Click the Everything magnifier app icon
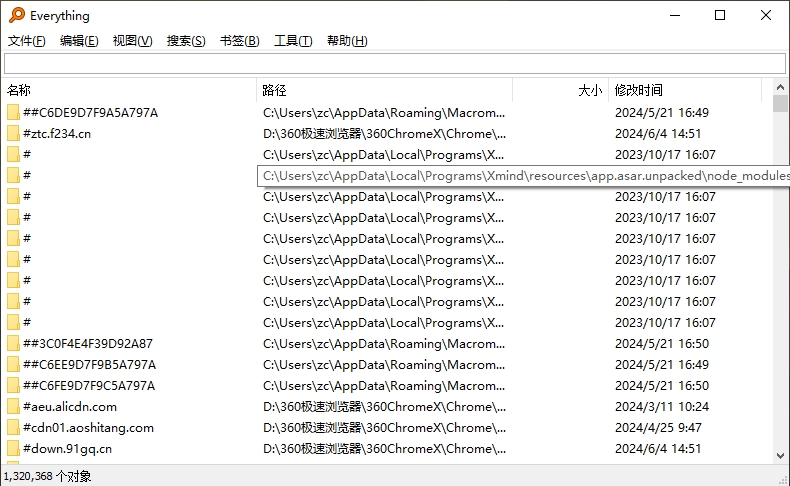This screenshot has height=486, width=790. (x=17, y=15)
